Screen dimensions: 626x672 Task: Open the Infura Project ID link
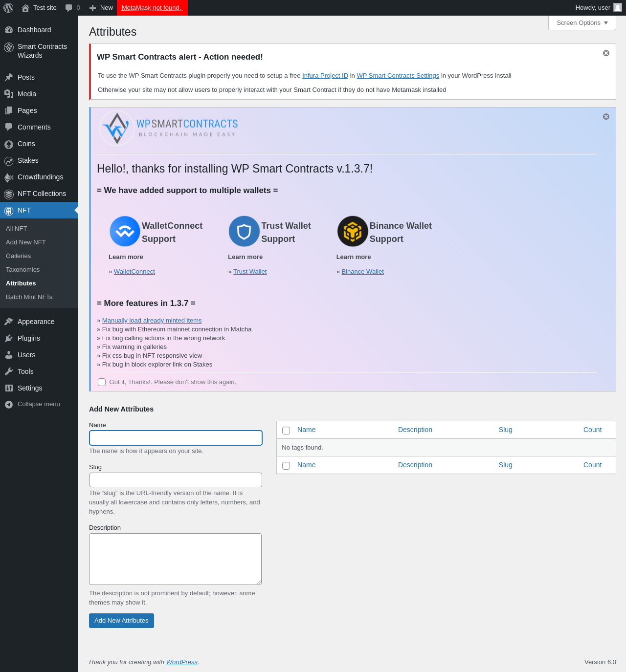pos(325,76)
